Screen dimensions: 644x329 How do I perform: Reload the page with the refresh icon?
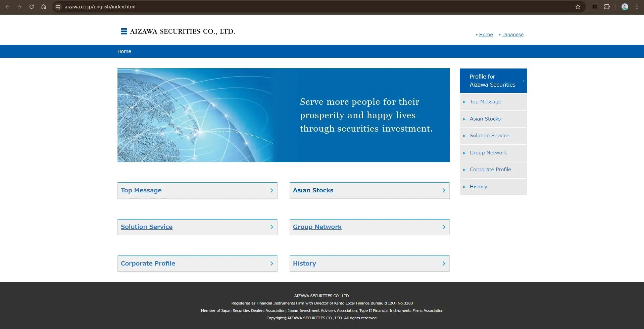point(32,7)
